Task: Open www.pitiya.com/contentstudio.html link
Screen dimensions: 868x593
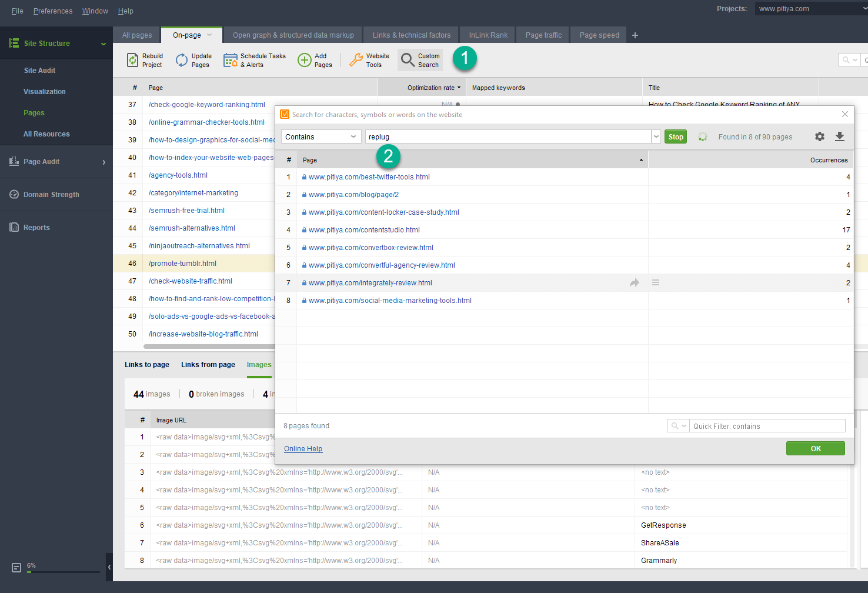Action: click(x=364, y=230)
